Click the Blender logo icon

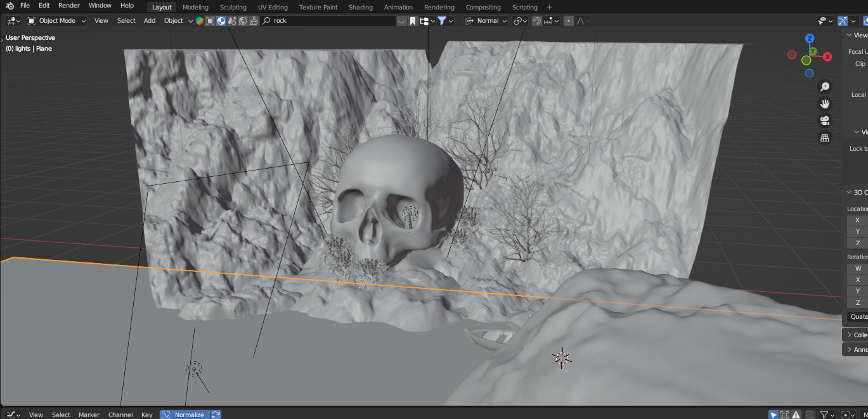tap(10, 6)
